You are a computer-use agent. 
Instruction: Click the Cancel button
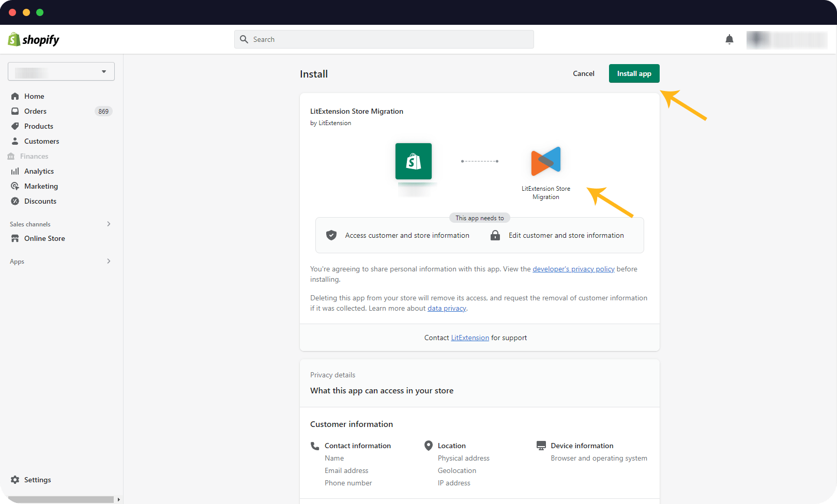coord(584,73)
